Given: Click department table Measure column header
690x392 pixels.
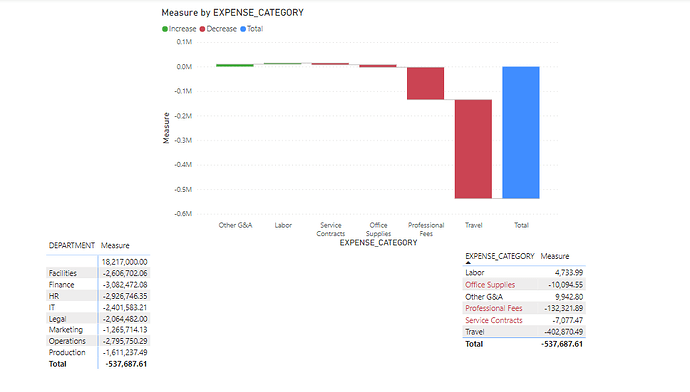Looking at the screenshot, I should [x=115, y=245].
